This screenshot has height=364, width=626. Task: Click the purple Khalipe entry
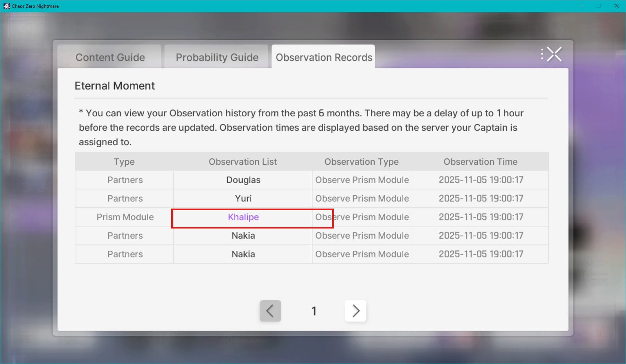(x=243, y=217)
